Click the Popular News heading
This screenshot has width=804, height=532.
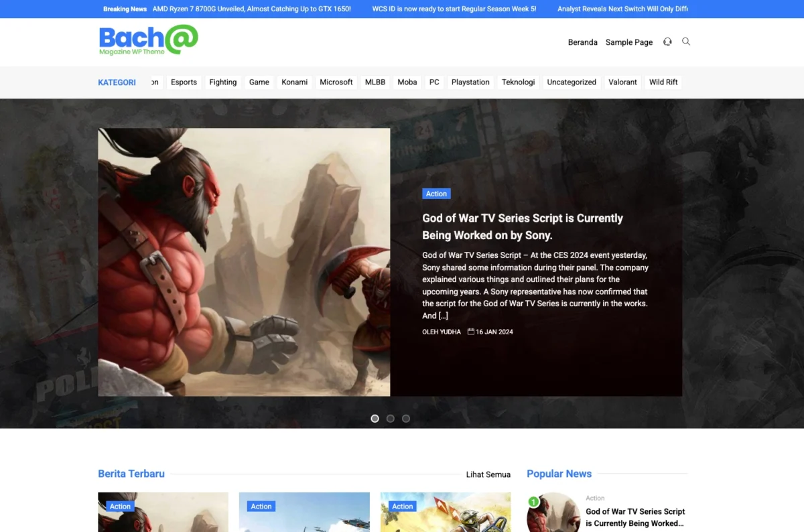559,474
